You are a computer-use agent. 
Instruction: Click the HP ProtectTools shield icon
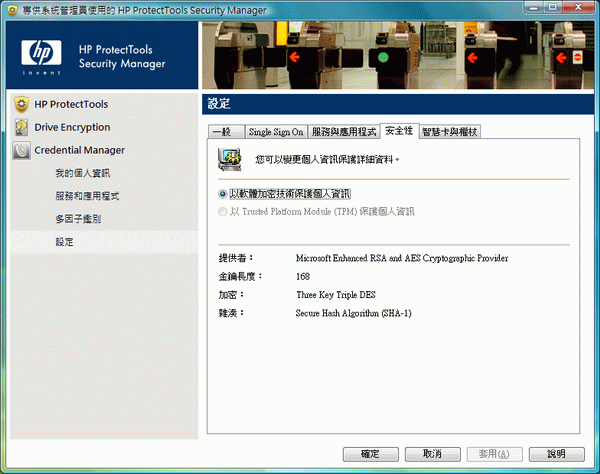21,104
